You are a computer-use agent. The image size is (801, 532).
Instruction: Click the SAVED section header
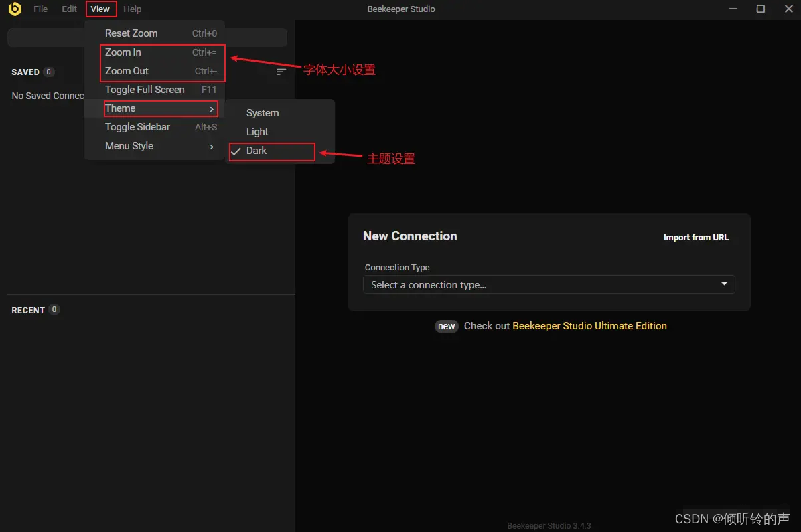click(25, 72)
